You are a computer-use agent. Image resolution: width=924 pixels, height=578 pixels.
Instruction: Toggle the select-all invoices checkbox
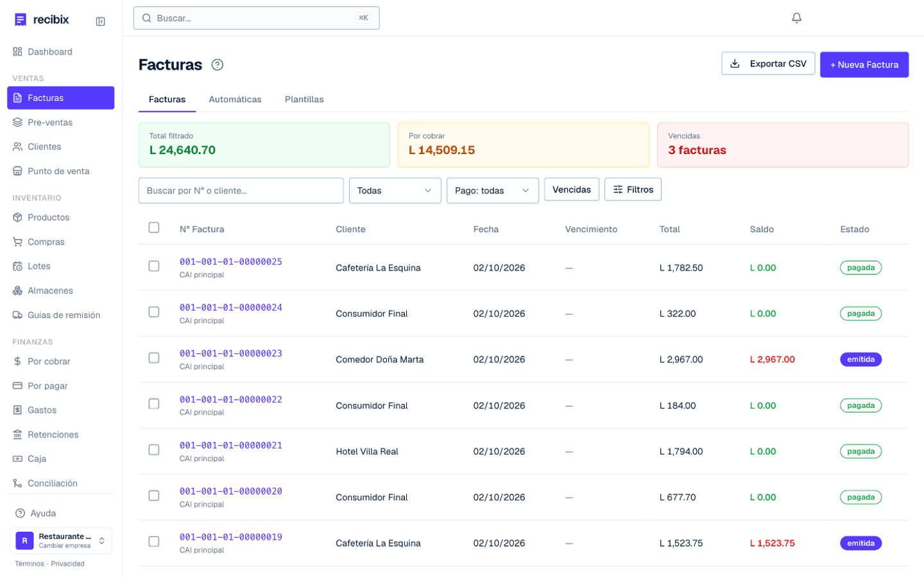[154, 227]
